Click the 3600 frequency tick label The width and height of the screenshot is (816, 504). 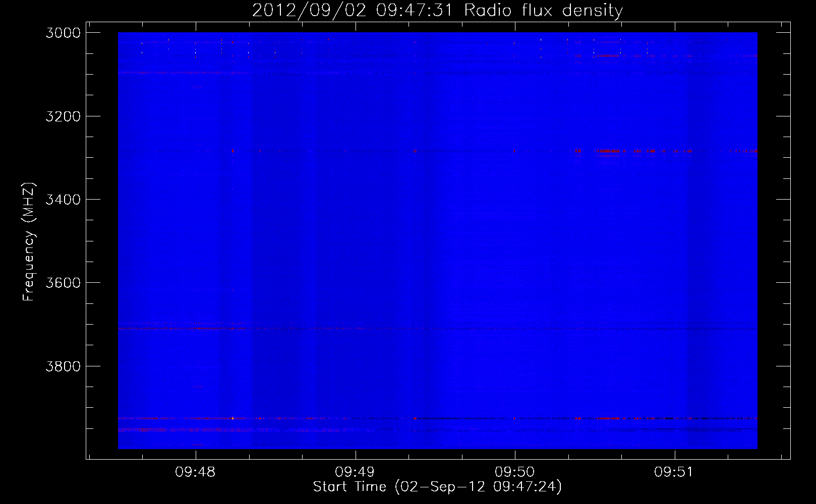63,283
